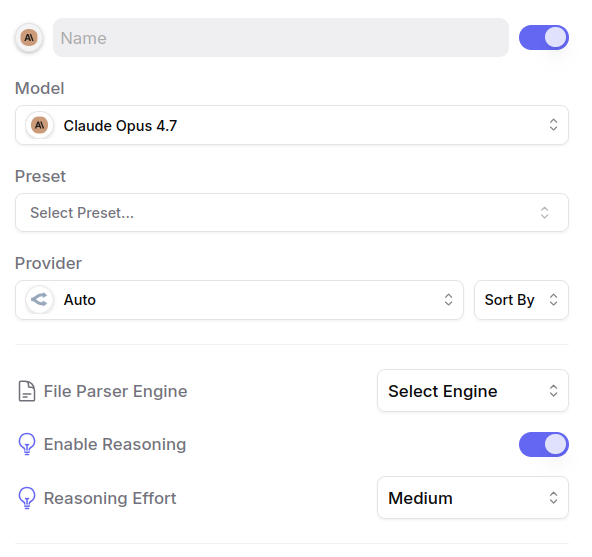Click the File Parser Engine document icon
The height and width of the screenshot is (557, 592).
click(x=27, y=391)
